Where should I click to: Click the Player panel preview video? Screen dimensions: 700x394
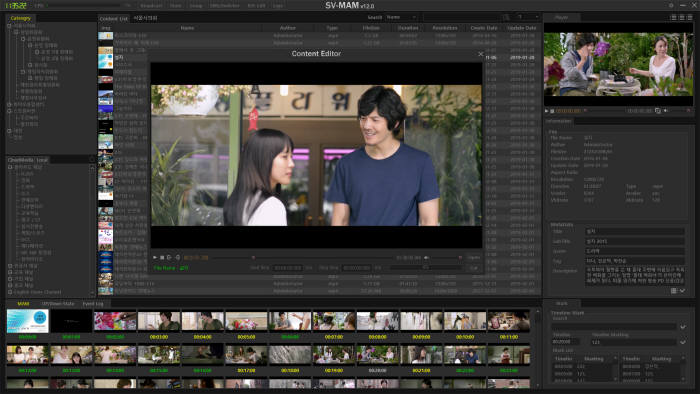point(619,65)
